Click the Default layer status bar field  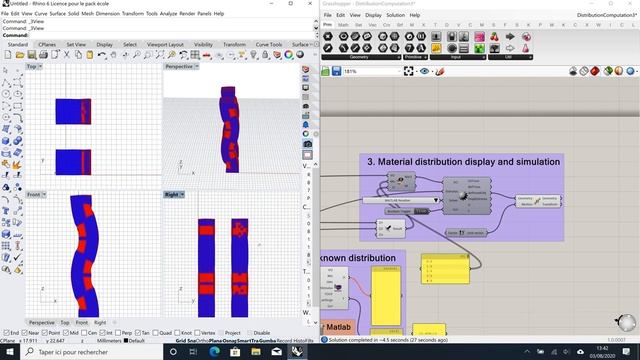click(137, 340)
